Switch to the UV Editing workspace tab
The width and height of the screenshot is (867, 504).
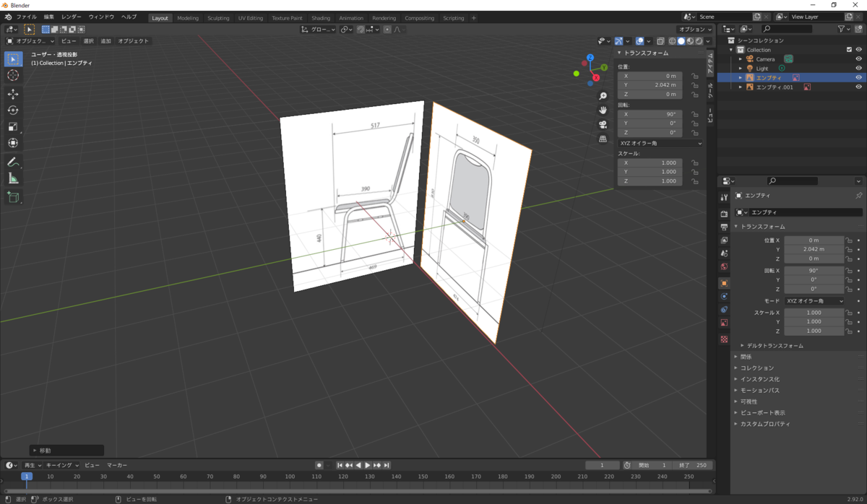[x=251, y=18]
